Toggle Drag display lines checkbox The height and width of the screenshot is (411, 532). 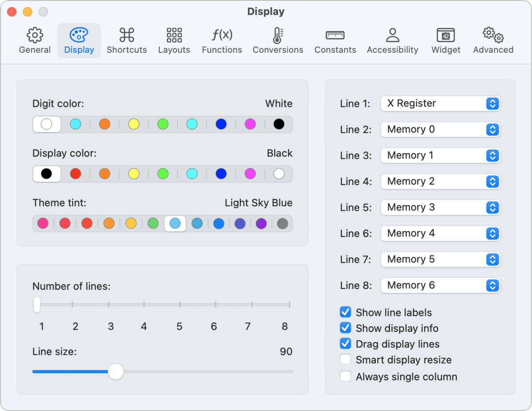[345, 344]
